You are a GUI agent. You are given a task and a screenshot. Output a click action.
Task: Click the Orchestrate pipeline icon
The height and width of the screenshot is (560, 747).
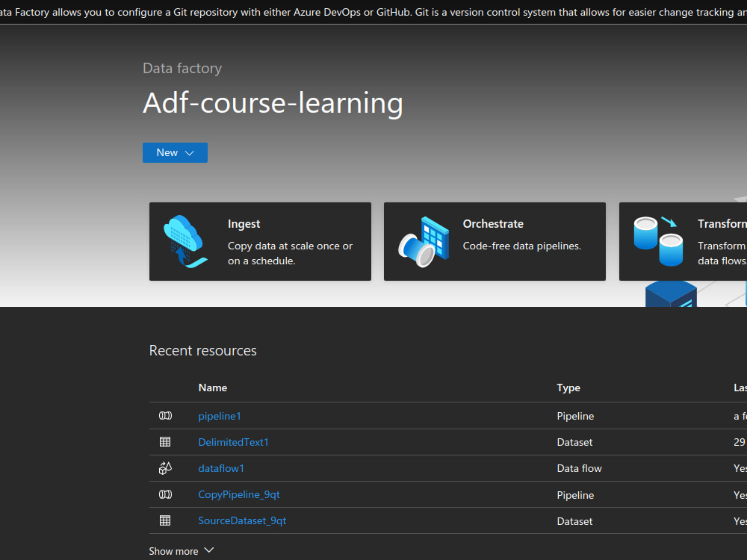(x=424, y=241)
